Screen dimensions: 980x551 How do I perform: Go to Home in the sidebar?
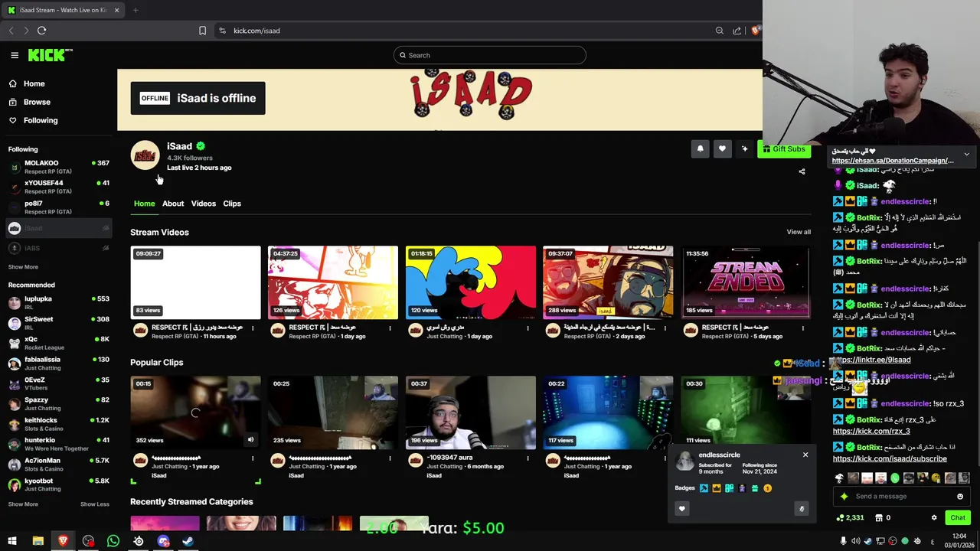(x=27, y=83)
